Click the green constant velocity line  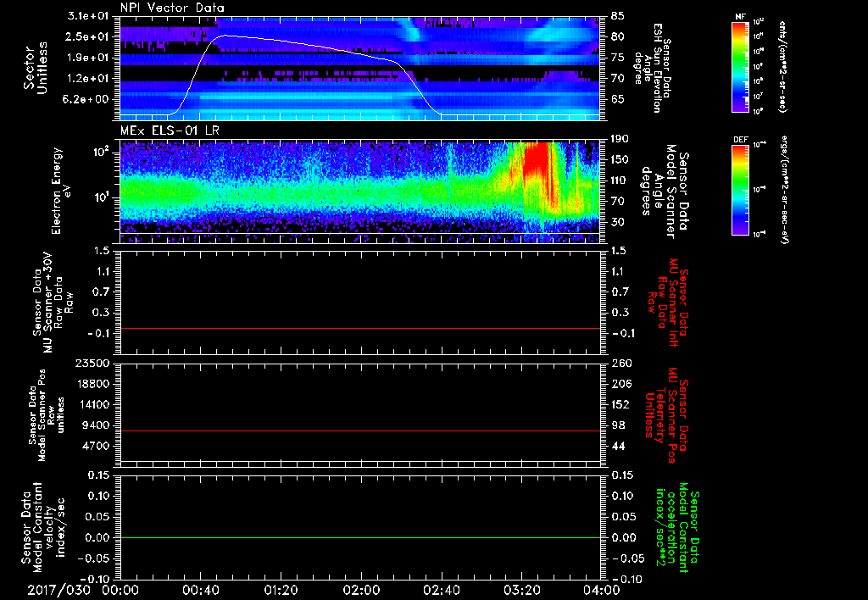359,537
